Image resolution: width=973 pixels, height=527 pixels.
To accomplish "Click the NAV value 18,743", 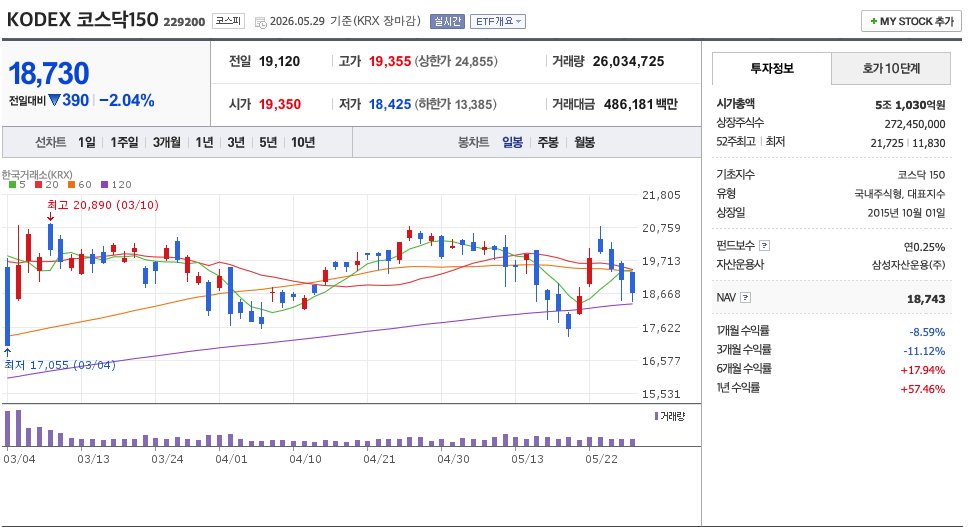I will [x=926, y=299].
